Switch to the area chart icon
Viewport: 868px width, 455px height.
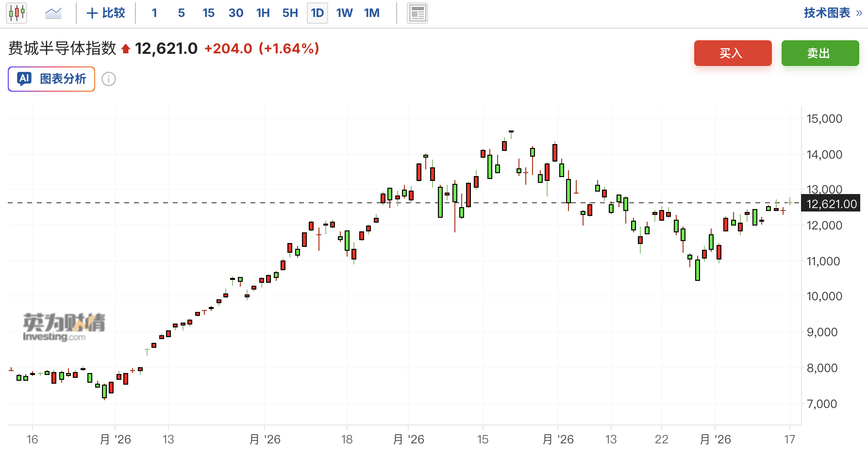click(53, 13)
